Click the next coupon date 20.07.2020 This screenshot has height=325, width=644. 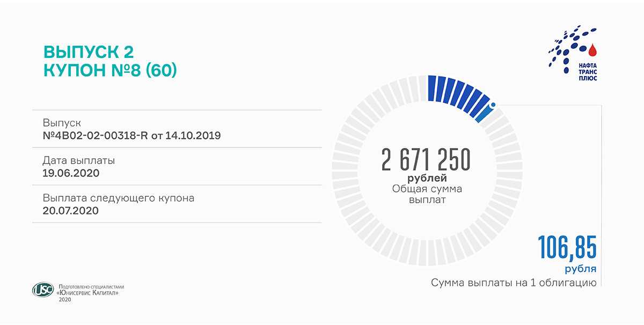71,211
